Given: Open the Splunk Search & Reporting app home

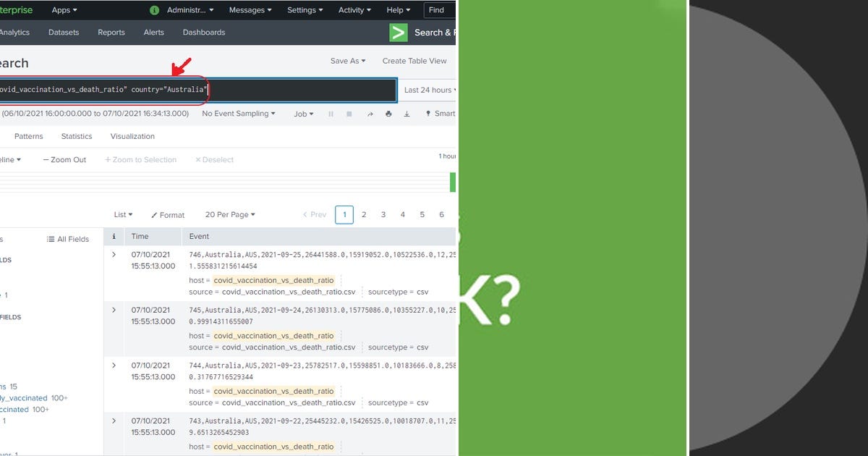Looking at the screenshot, I should coord(399,33).
